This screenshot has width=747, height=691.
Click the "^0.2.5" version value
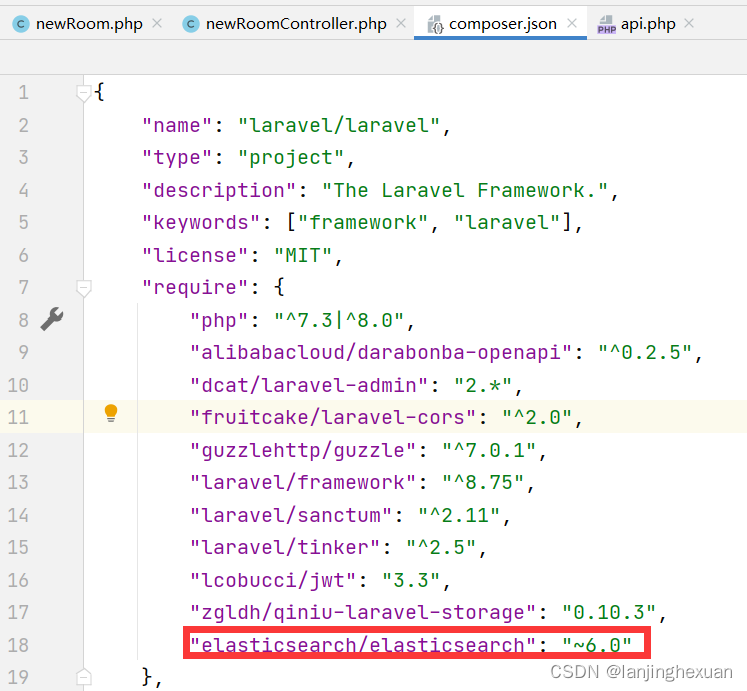pos(645,353)
